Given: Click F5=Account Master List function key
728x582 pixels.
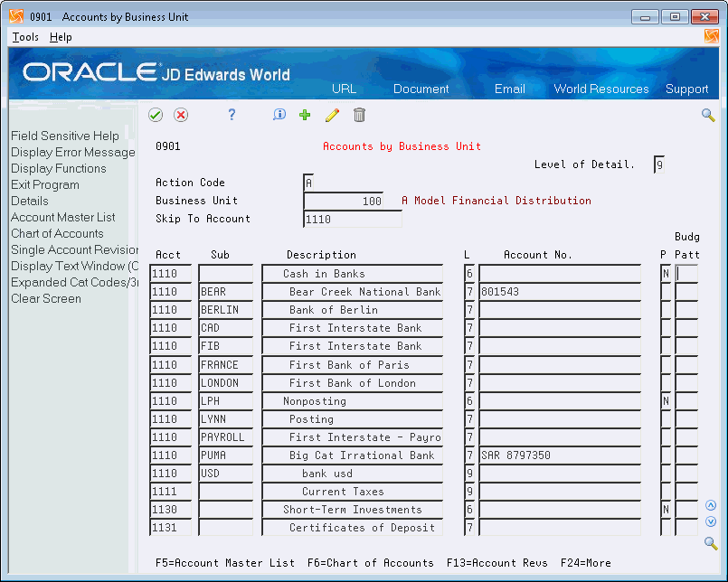Looking at the screenshot, I should (225, 563).
